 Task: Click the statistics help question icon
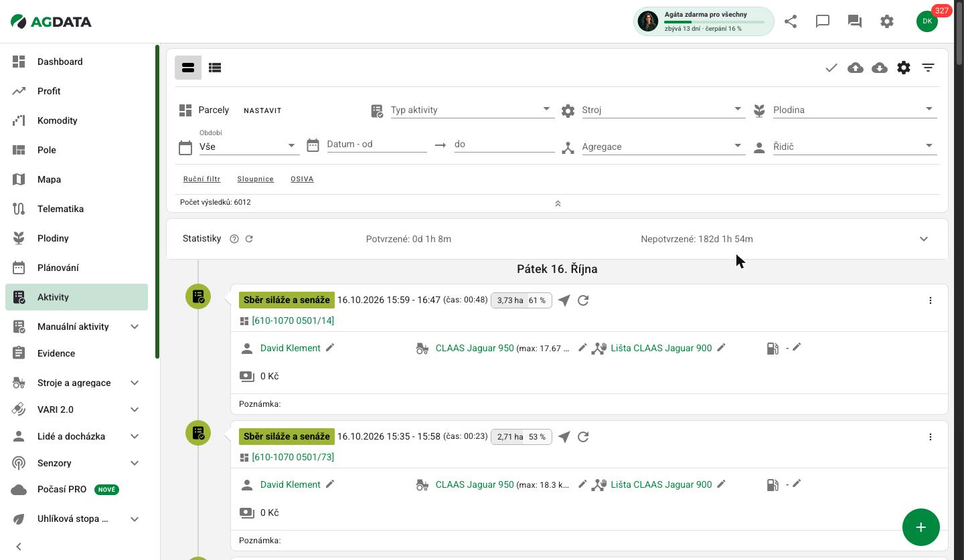pyautogui.click(x=234, y=239)
